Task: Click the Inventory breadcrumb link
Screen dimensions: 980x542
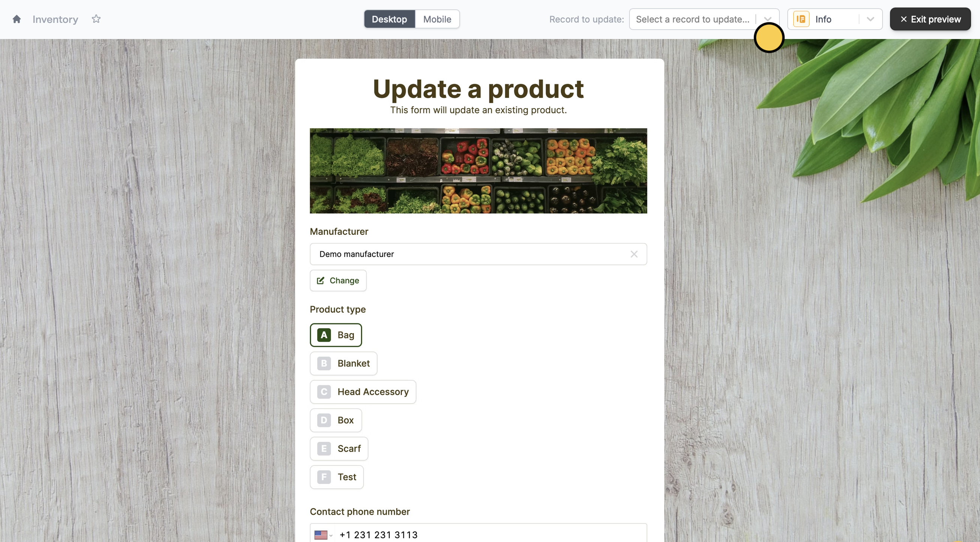Action: coord(55,19)
